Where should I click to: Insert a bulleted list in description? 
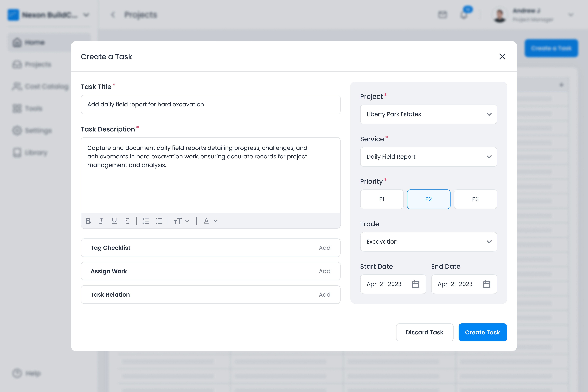pos(159,221)
